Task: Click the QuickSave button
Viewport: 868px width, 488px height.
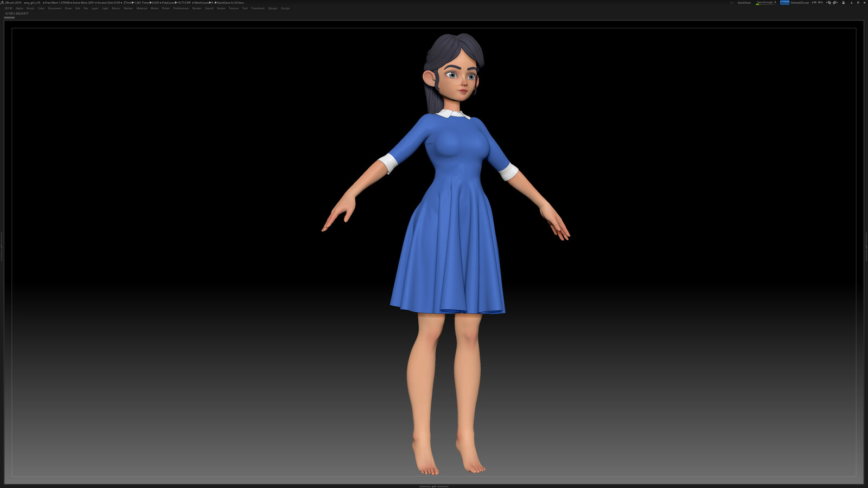Action: (744, 3)
